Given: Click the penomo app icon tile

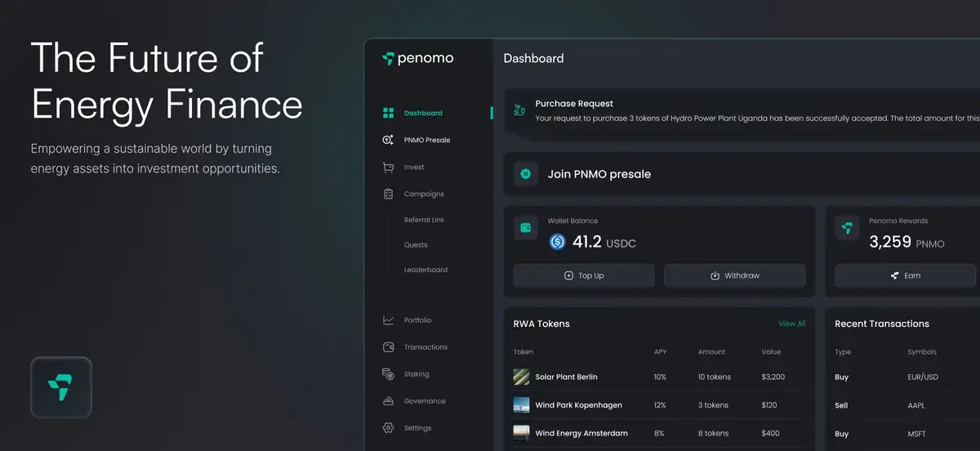Looking at the screenshot, I should click(x=61, y=388).
